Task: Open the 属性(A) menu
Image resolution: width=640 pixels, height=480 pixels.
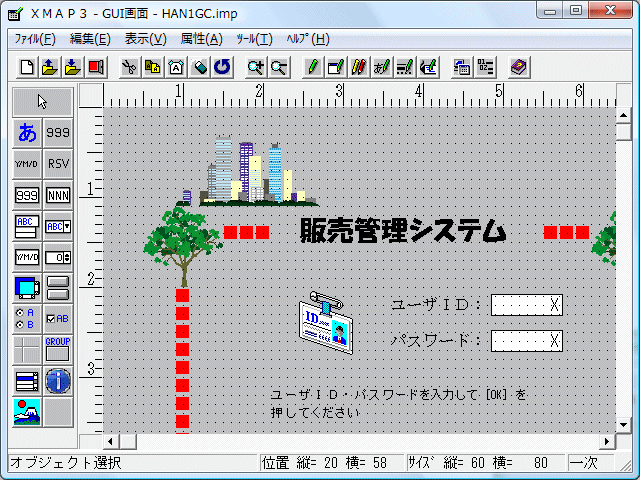Action: pos(202,39)
